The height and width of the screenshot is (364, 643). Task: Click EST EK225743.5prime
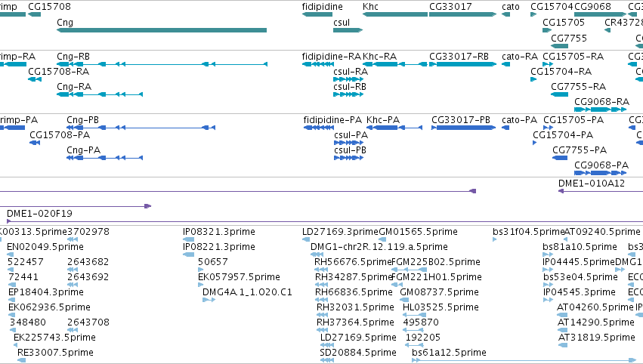(16, 346)
